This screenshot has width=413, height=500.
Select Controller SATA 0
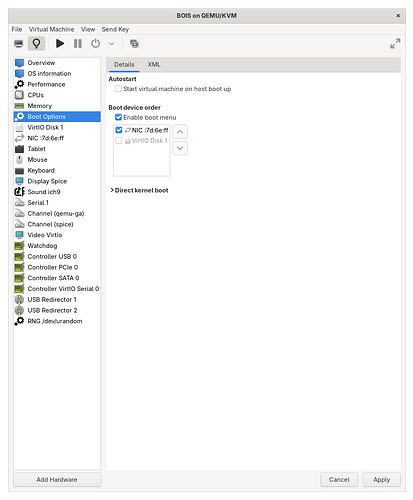(x=57, y=278)
